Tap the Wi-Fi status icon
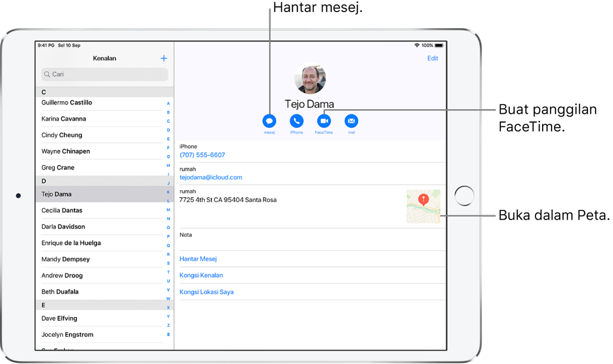 click(x=417, y=45)
